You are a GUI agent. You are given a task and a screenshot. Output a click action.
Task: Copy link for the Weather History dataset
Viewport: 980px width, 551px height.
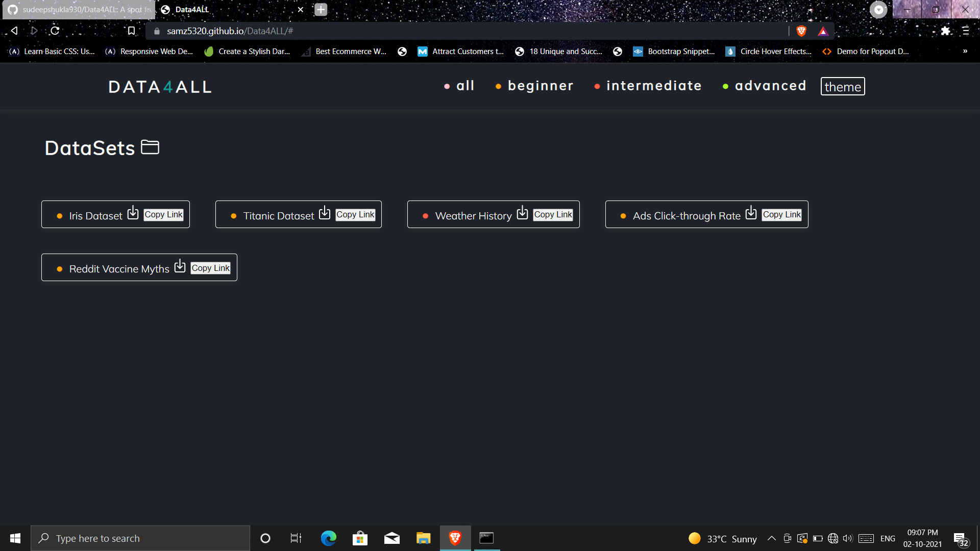(553, 215)
